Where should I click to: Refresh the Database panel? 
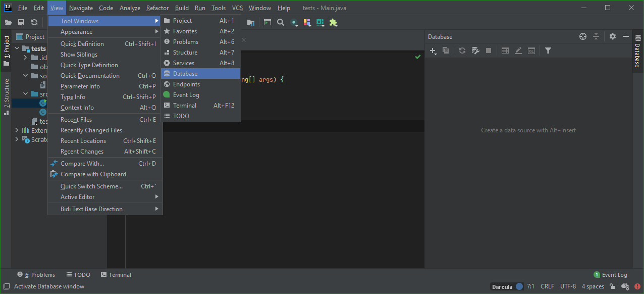coord(462,51)
